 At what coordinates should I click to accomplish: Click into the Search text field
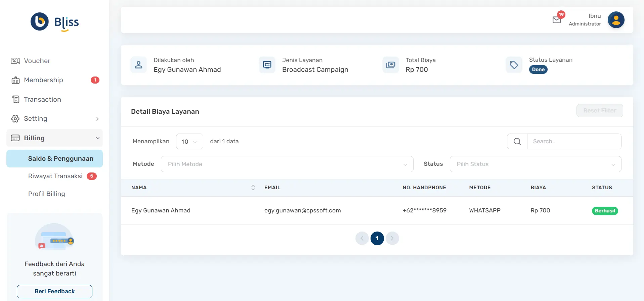[574, 142]
